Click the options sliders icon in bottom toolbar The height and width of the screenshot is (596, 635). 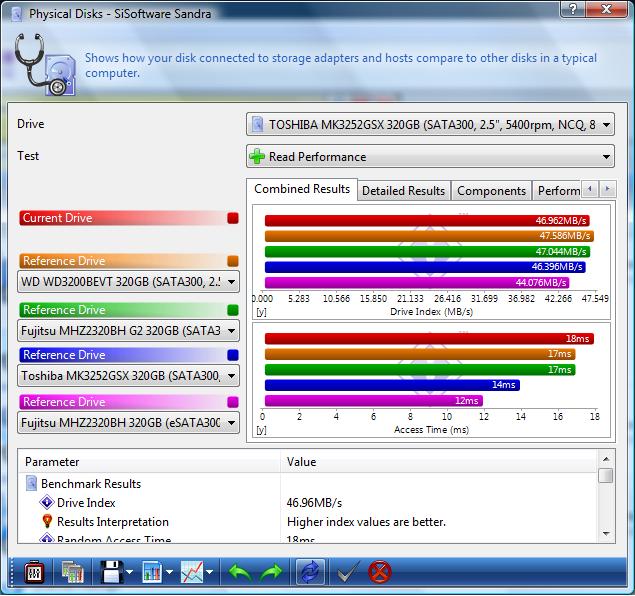click(x=34, y=572)
